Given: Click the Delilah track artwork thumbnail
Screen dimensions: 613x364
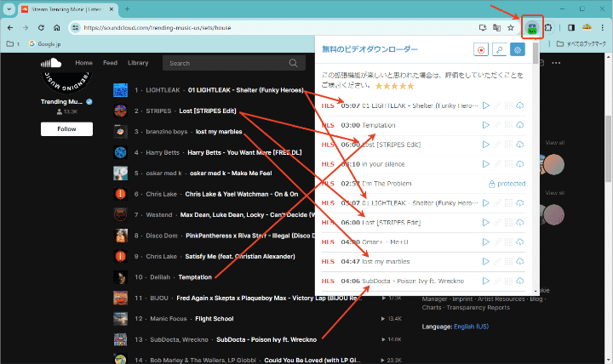Looking at the screenshot, I should [x=120, y=277].
